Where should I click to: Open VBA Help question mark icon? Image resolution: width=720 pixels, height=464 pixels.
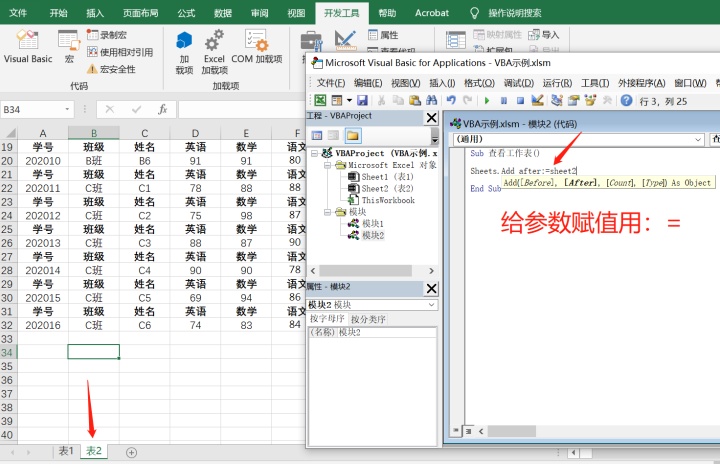click(x=626, y=100)
